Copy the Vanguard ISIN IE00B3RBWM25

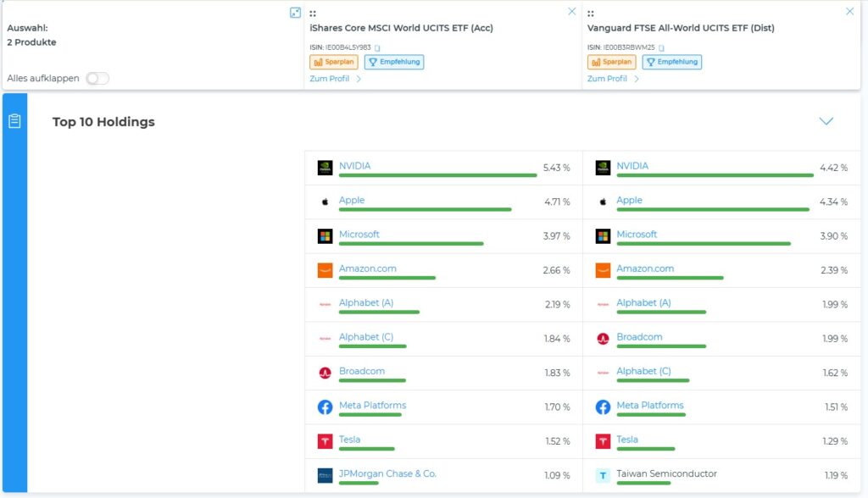661,47
